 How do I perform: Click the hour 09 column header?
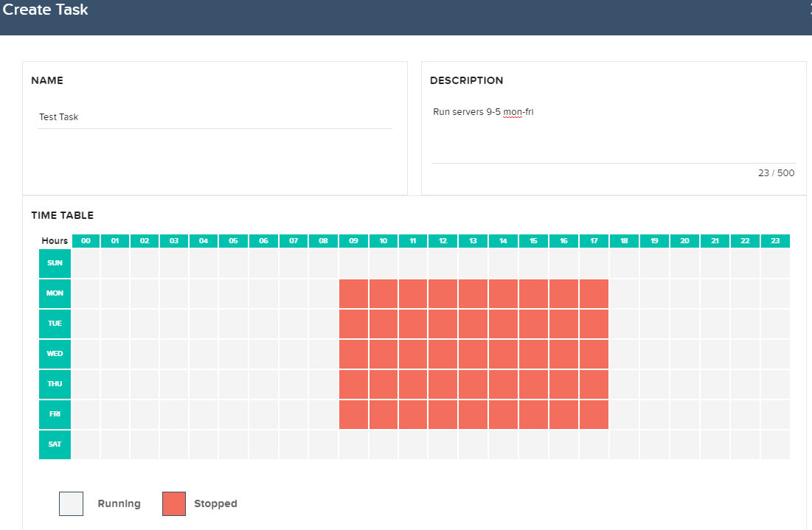click(353, 241)
